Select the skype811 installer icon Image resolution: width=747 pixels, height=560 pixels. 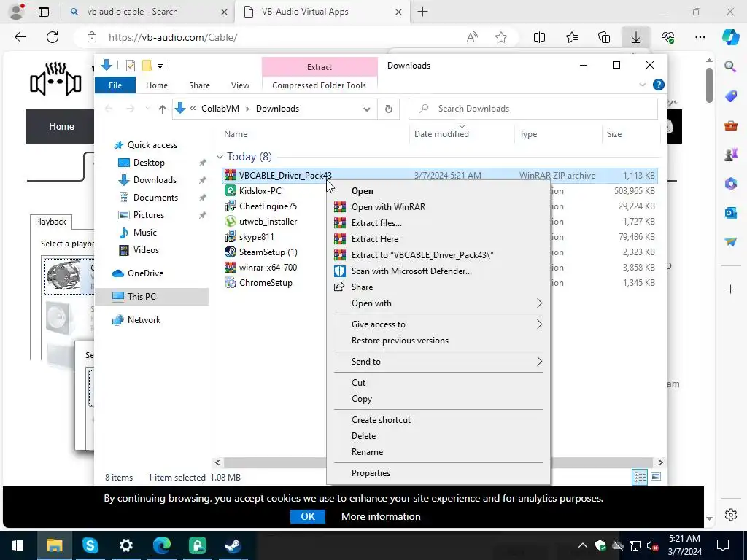(x=231, y=237)
